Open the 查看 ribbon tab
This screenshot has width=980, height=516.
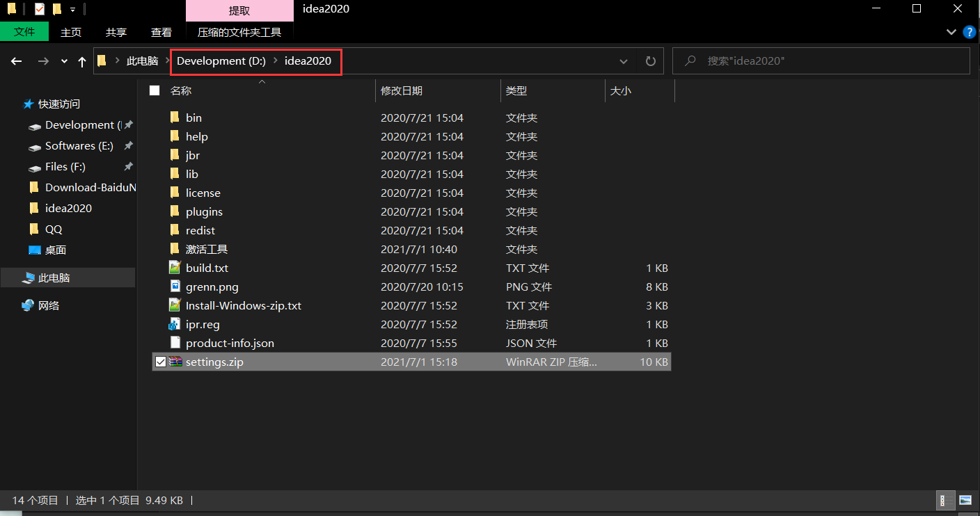161,32
